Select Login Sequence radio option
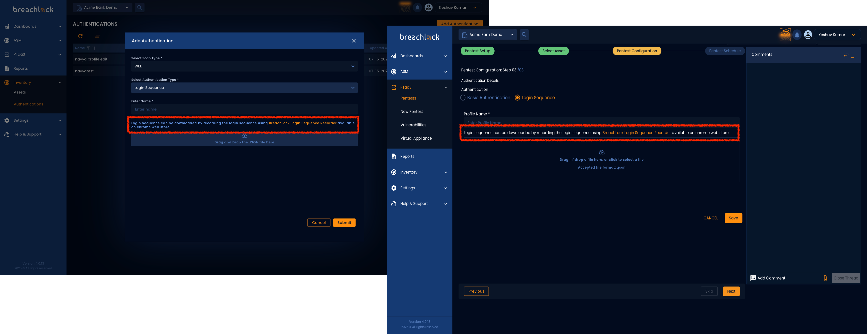Image resolution: width=868 pixels, height=335 pixels. [x=517, y=98]
